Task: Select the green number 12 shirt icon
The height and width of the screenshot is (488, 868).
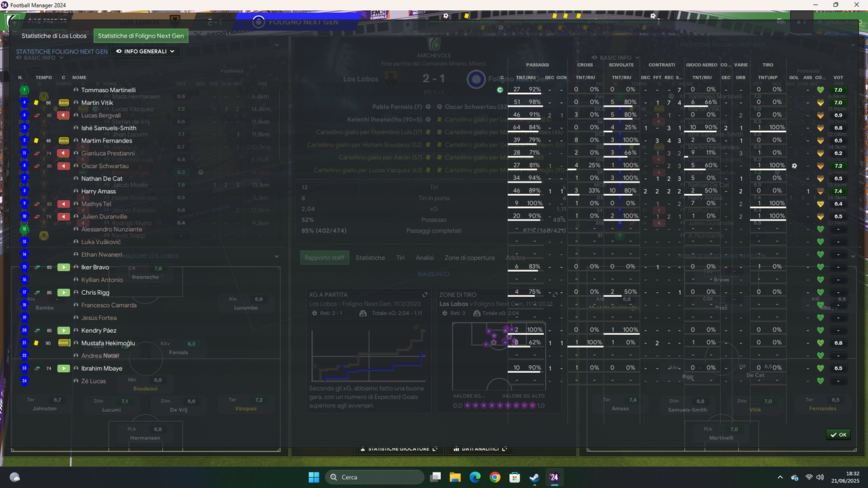Action: pos(24,230)
